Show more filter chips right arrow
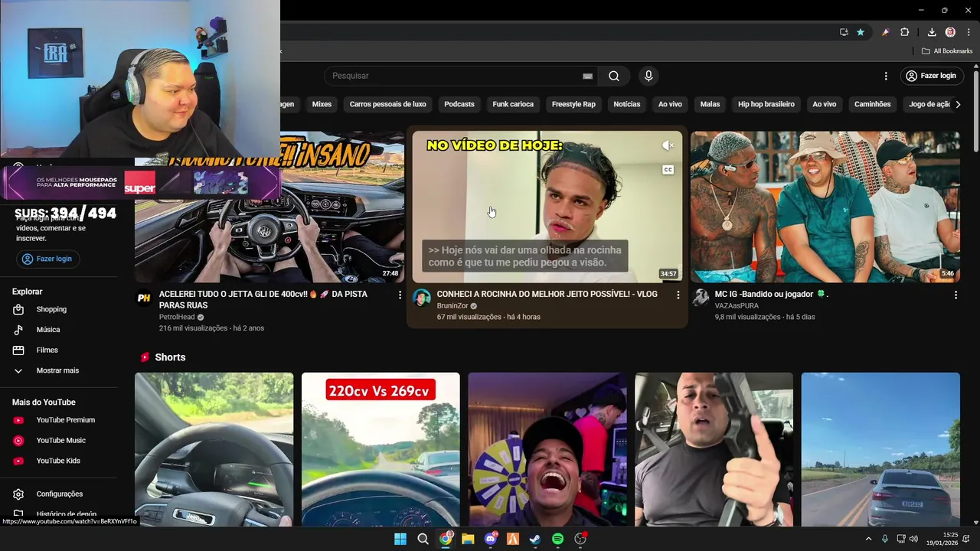 (x=958, y=104)
